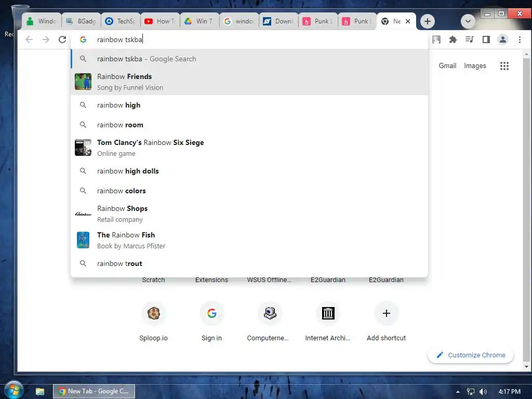Choose the 'rainbow colors' suggestion

(249, 191)
